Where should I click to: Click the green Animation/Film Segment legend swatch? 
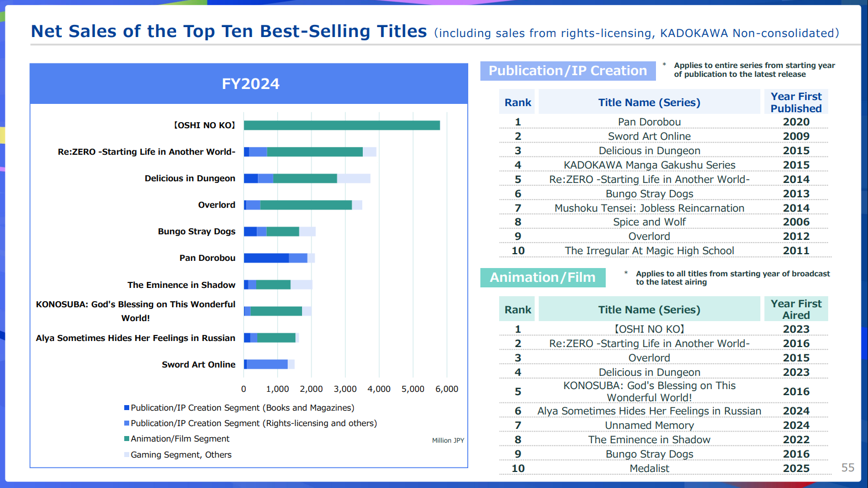coord(126,439)
